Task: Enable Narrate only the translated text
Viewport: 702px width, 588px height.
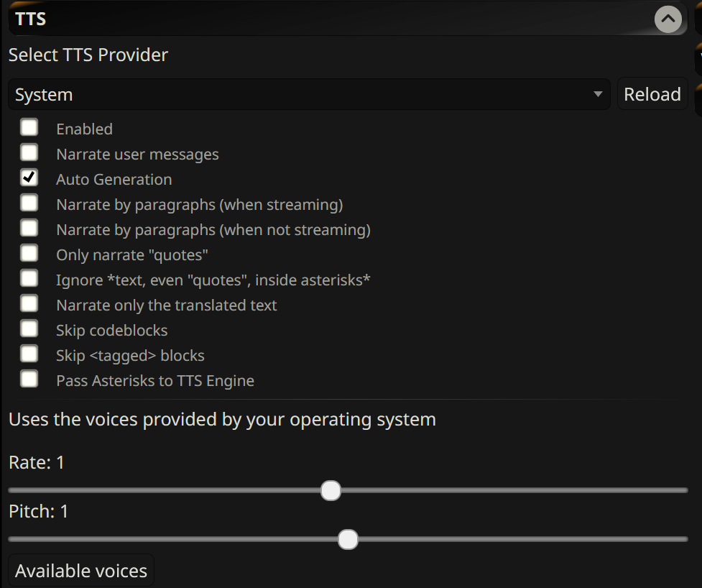Action: coord(29,303)
